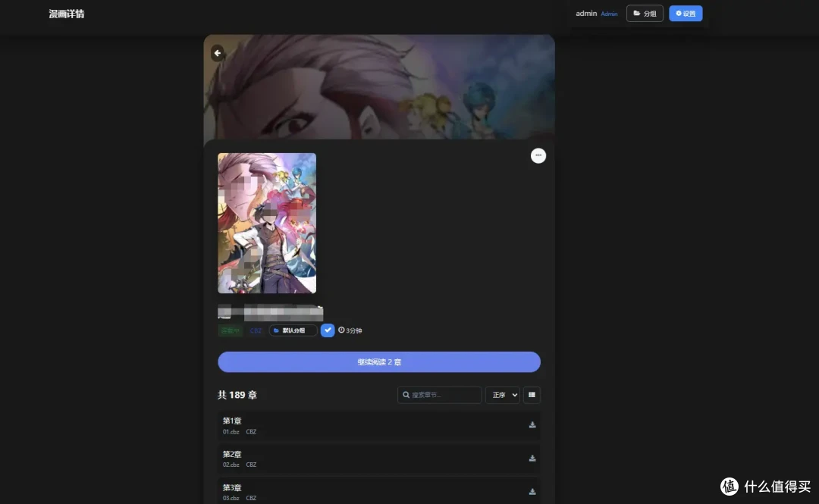The height and width of the screenshot is (504, 819).
Task: Download chapter 第3章
Action: click(532, 492)
